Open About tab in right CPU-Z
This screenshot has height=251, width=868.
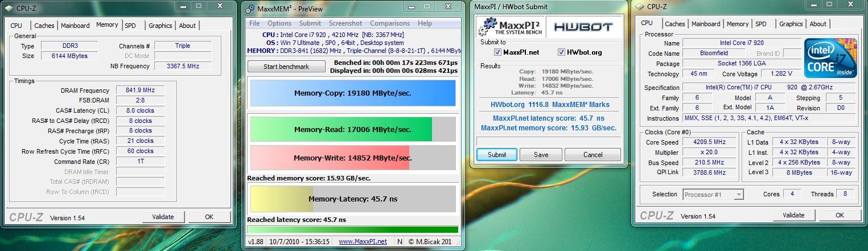click(x=818, y=24)
